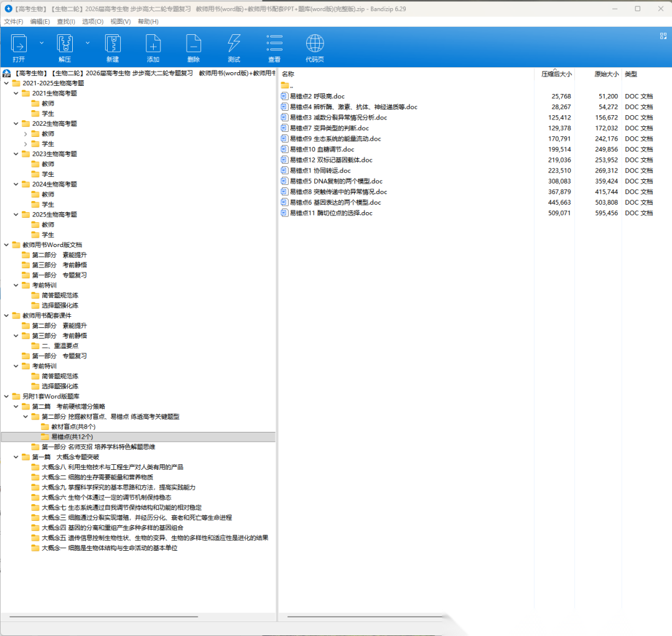
Task: Sort by the 压缩后大小 column header
Action: tap(556, 74)
